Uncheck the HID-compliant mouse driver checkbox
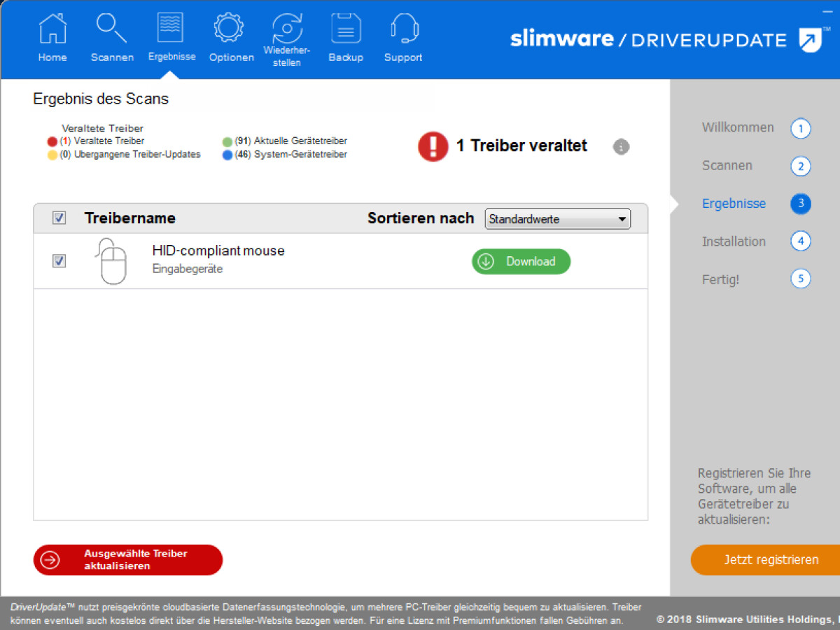840x630 pixels. point(59,260)
